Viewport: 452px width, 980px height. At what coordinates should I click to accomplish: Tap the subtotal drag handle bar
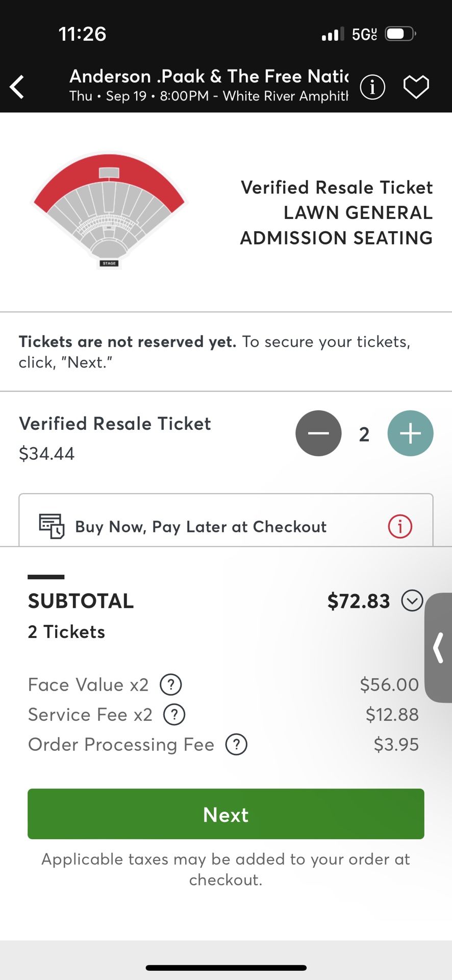46,577
